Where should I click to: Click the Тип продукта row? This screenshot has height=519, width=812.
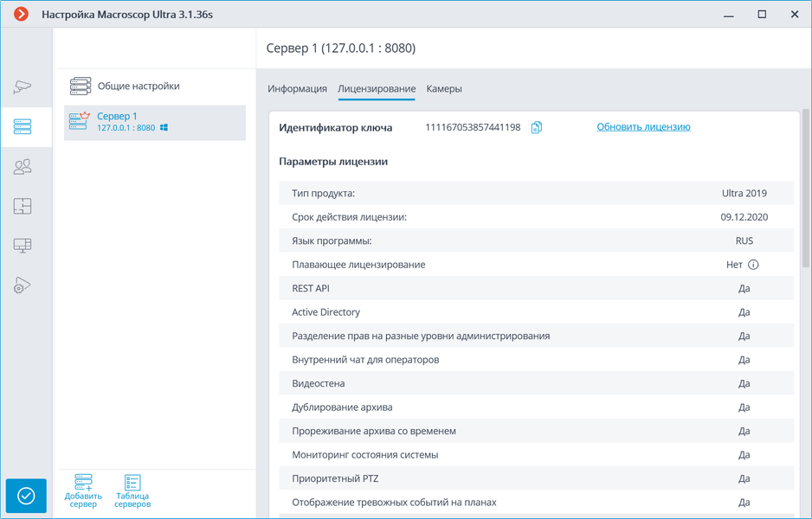536,193
